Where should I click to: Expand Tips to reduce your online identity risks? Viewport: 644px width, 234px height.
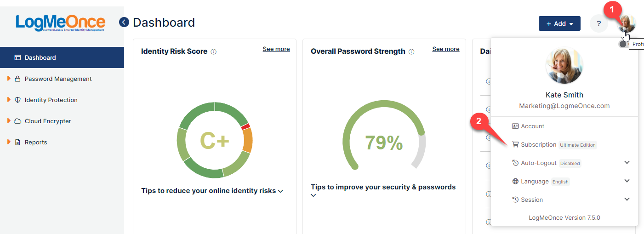[212, 191]
